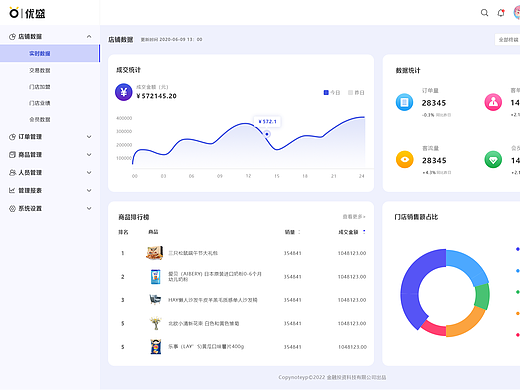This screenshot has width=520, height=390.
Task: Click the green donut chart segment
Action: 482,296
